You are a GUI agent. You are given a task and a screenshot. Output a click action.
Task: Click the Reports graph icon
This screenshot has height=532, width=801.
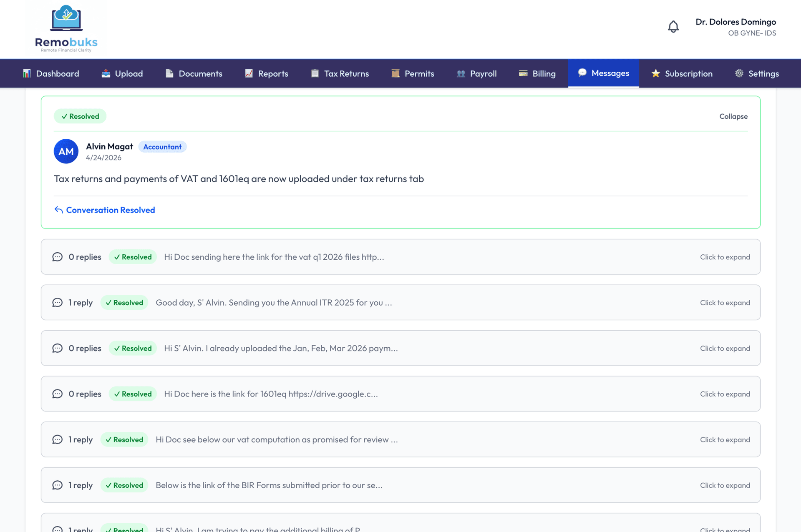[249, 73]
